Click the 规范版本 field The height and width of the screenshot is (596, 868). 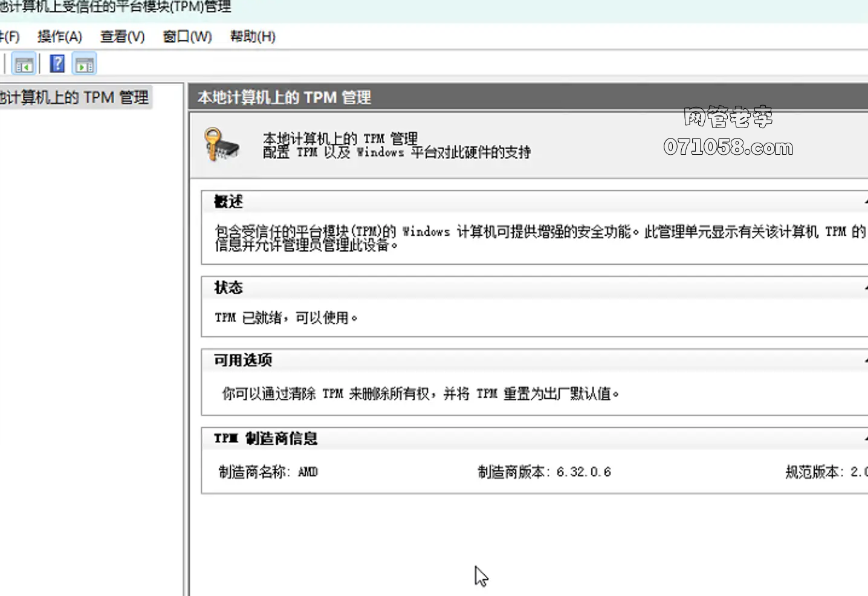tap(825, 472)
